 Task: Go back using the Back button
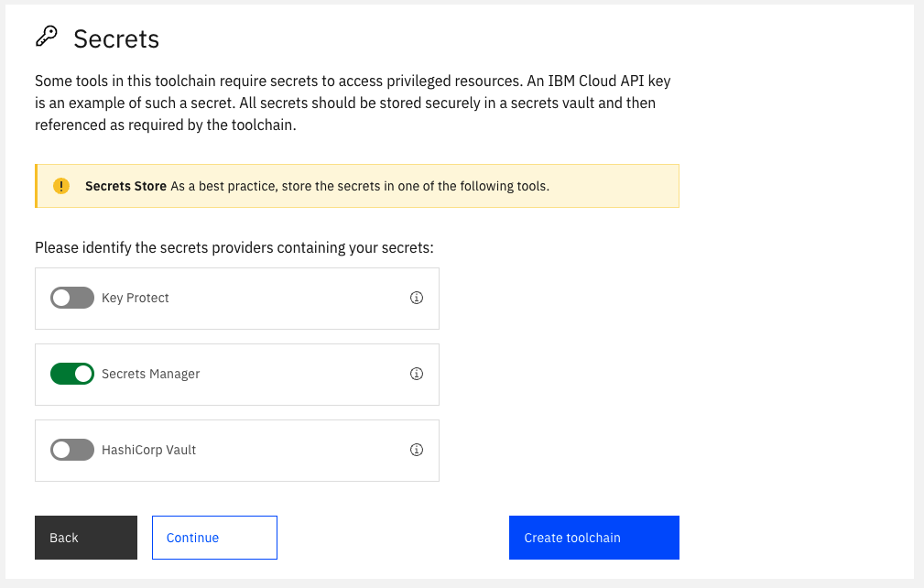(85, 538)
